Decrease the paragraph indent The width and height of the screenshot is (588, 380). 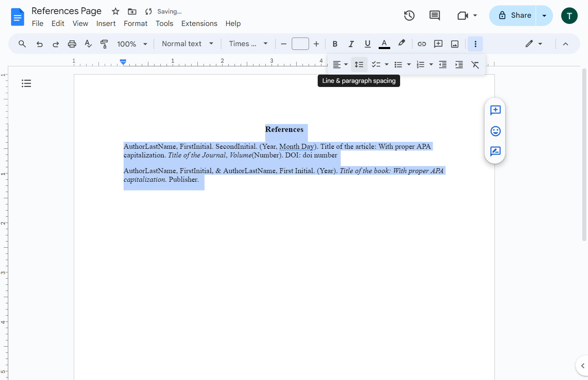pos(443,65)
